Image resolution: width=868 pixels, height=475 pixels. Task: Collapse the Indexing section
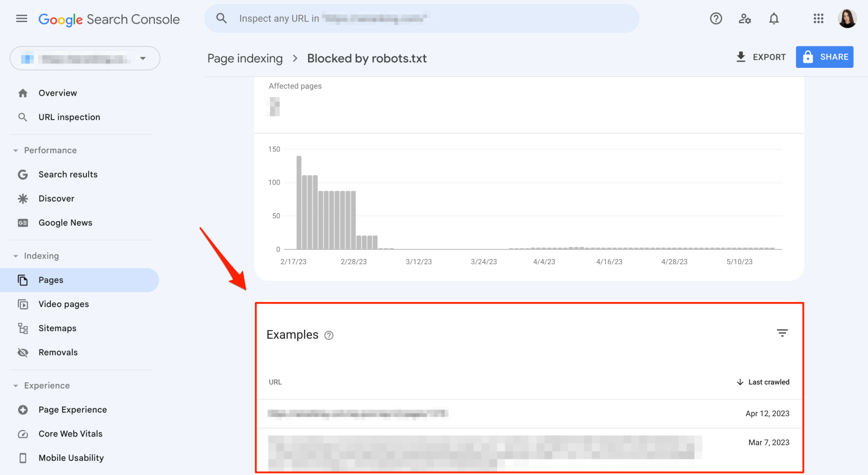coord(16,256)
